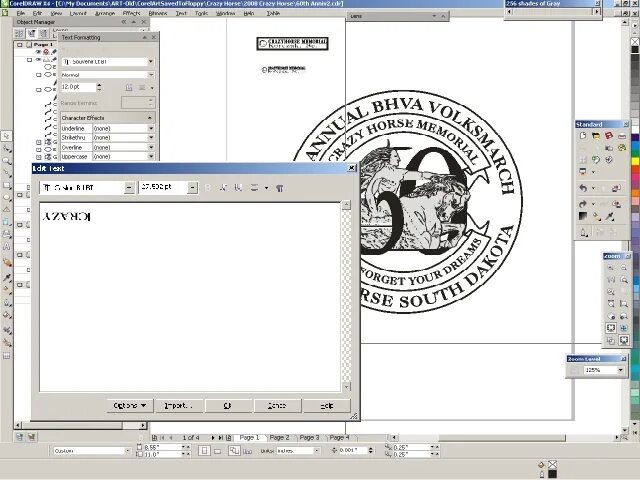The height and width of the screenshot is (480, 640).
Task: Click first view icon in Object Manager
Action: pos(19,33)
